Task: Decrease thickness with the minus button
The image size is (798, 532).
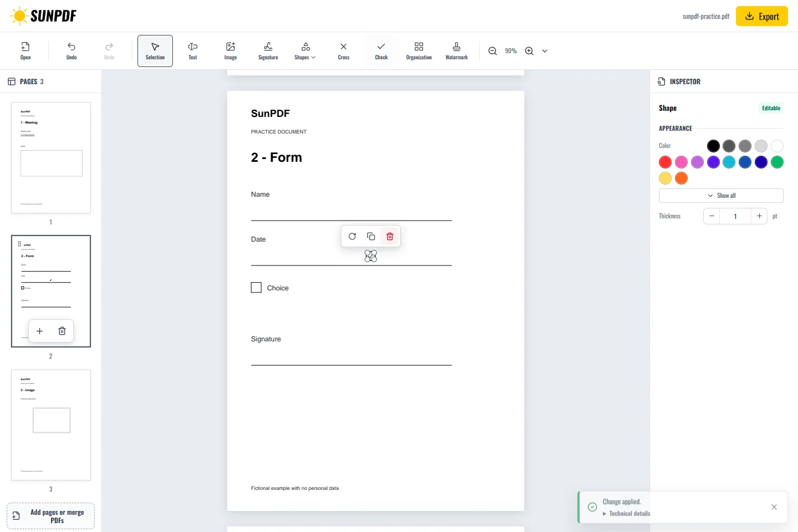Action: (712, 216)
